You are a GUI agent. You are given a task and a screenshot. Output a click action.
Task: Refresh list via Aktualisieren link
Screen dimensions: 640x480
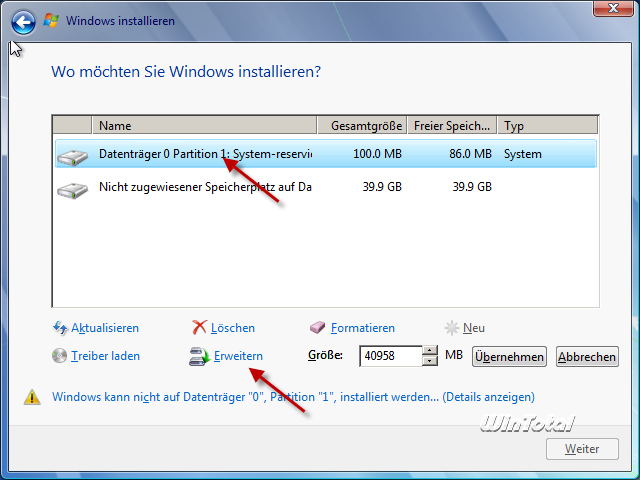(x=105, y=328)
